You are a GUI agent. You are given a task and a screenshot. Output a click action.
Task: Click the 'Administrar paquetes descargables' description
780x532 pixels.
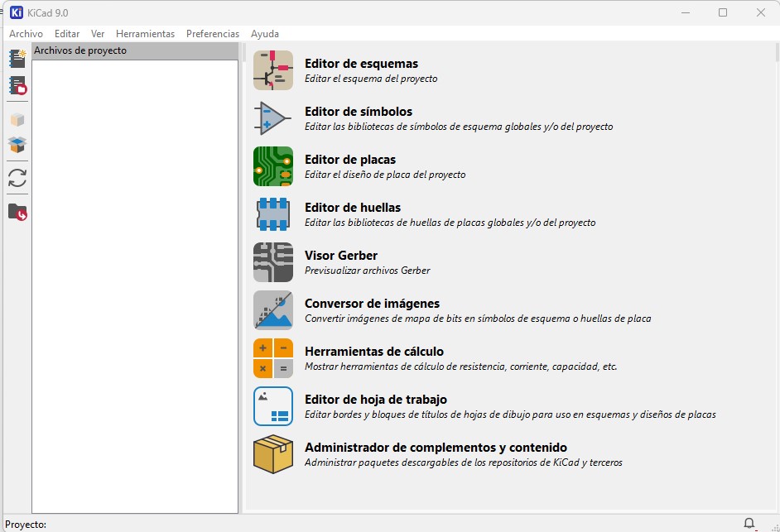point(463,463)
